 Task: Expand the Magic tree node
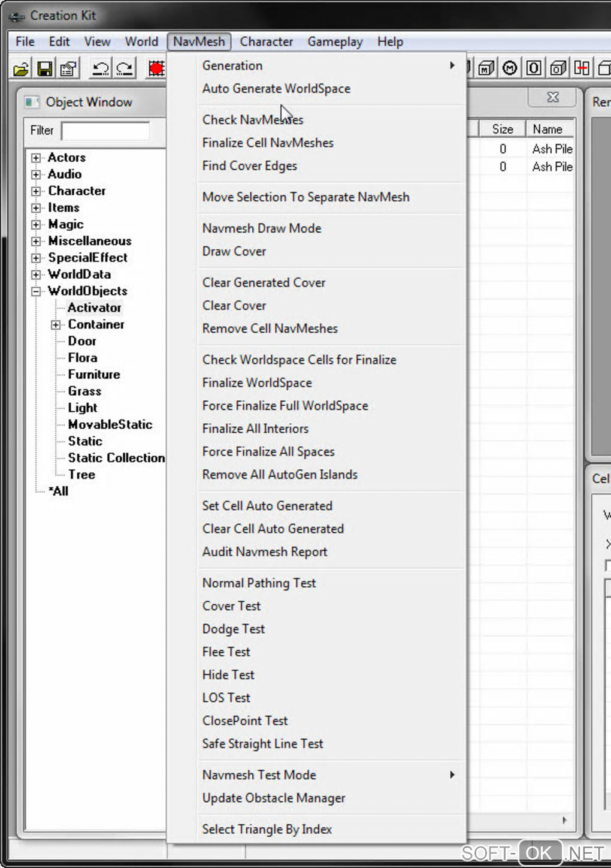tap(37, 225)
